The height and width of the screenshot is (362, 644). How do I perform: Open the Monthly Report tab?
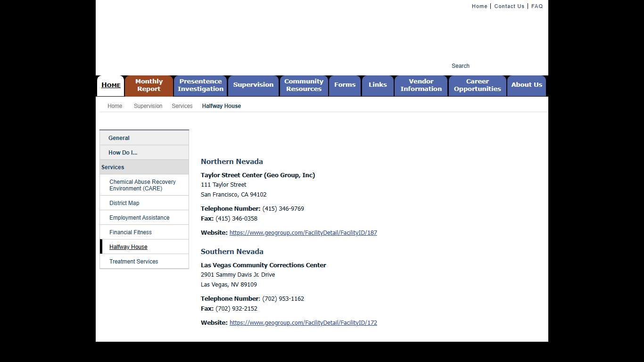(149, 85)
